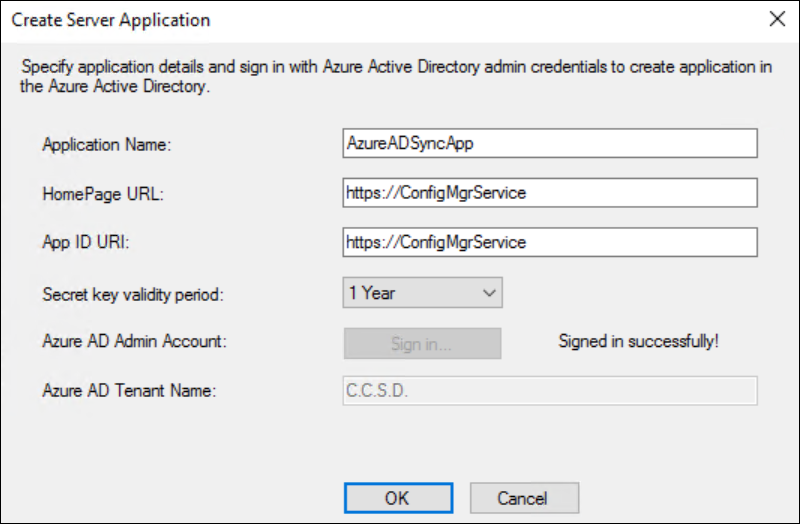Image resolution: width=800 pixels, height=524 pixels.
Task: Click the 'Signed in successfully!' status text
Action: click(x=638, y=341)
